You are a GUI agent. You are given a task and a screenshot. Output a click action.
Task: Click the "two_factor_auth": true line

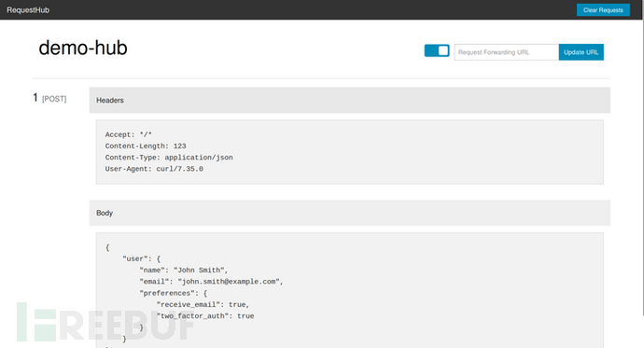(x=205, y=316)
